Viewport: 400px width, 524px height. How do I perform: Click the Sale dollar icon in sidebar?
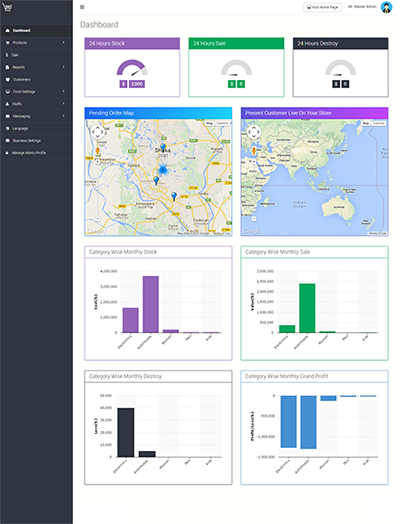point(7,55)
